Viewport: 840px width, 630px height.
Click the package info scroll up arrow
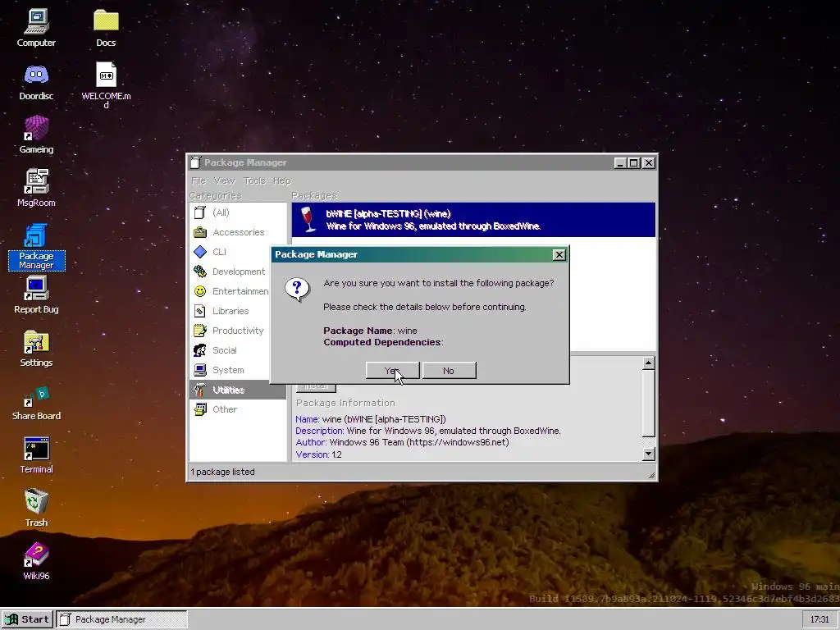[648, 363]
